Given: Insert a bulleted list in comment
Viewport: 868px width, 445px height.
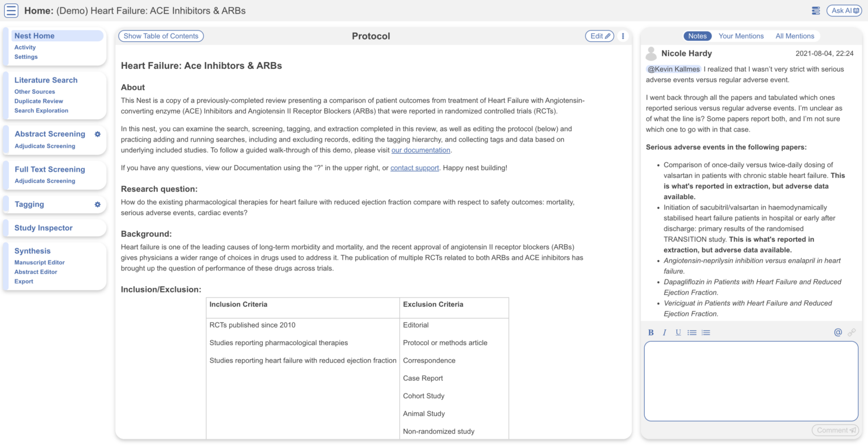Looking at the screenshot, I should 692,333.
